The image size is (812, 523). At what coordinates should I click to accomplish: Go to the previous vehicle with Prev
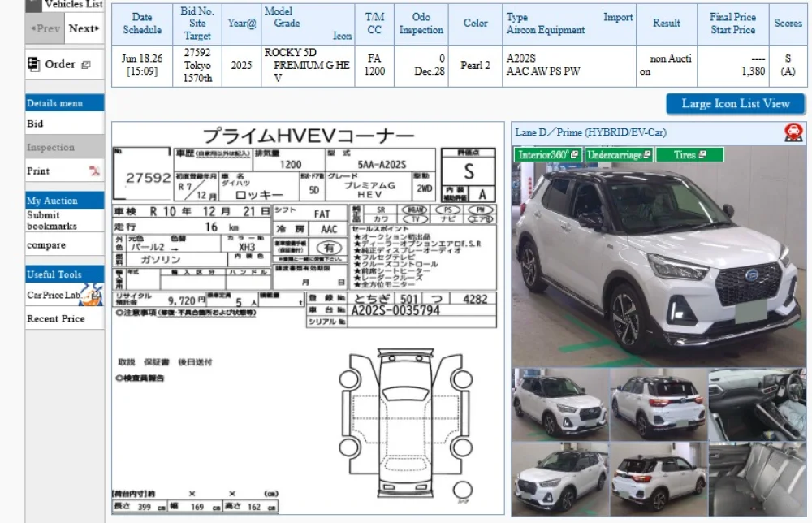tap(45, 29)
